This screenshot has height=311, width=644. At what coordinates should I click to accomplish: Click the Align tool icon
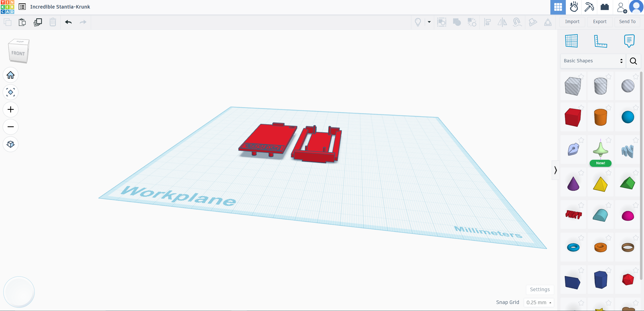tap(487, 22)
